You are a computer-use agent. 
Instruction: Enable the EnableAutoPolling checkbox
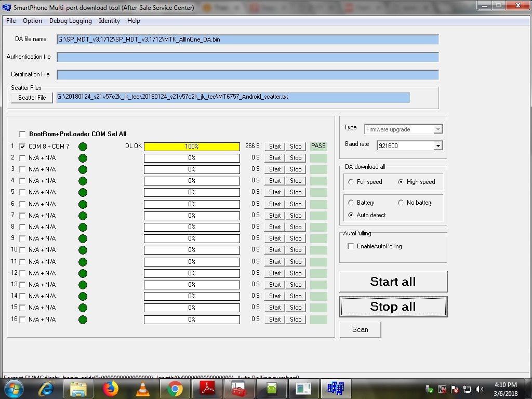point(351,246)
